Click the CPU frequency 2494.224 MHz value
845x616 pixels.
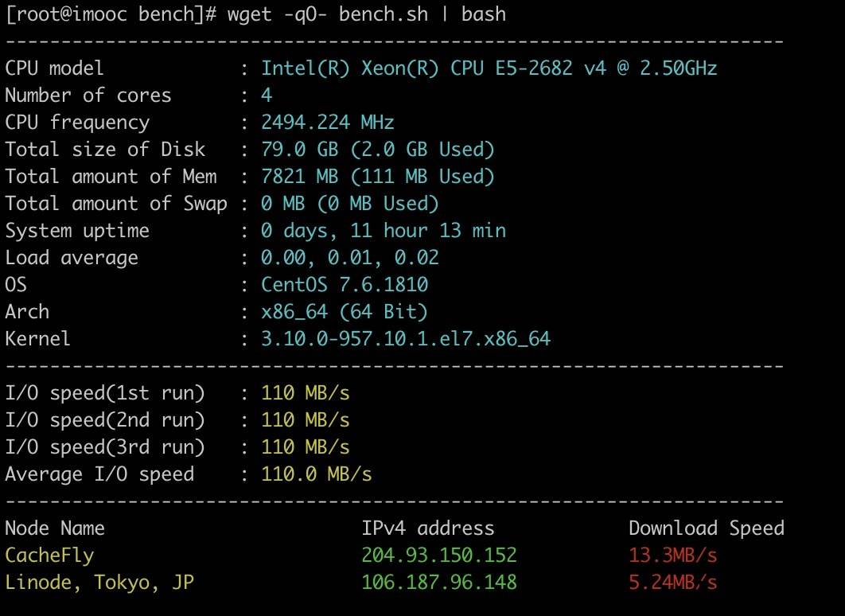click(327, 123)
